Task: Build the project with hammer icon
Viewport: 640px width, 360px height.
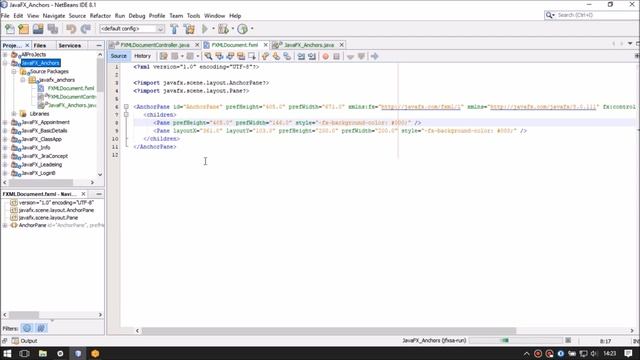Action: (x=174, y=29)
